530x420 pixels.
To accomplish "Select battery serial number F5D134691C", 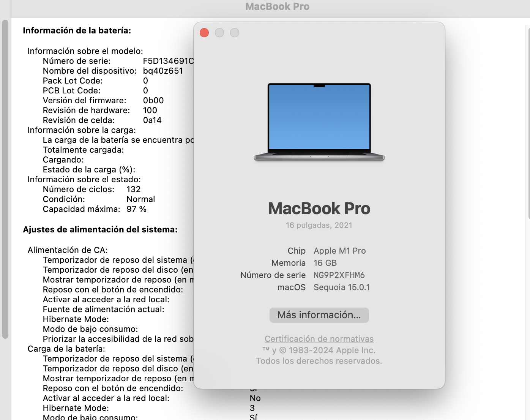I will click(x=168, y=61).
